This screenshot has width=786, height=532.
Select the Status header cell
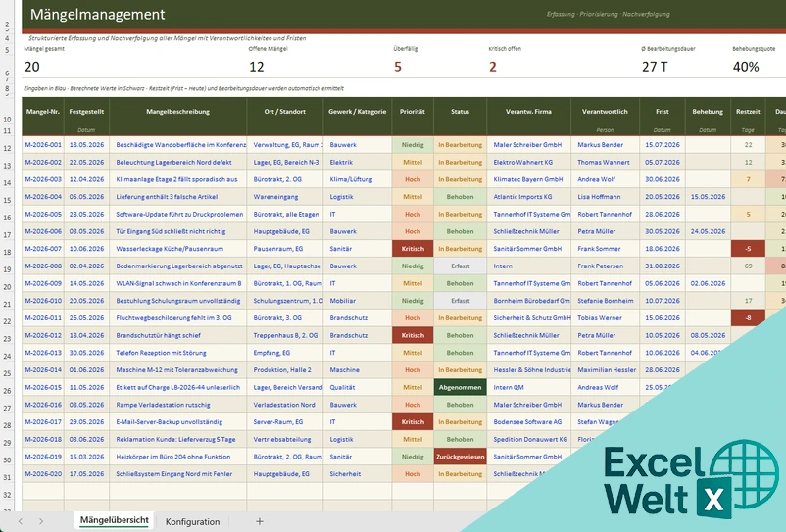pos(461,112)
